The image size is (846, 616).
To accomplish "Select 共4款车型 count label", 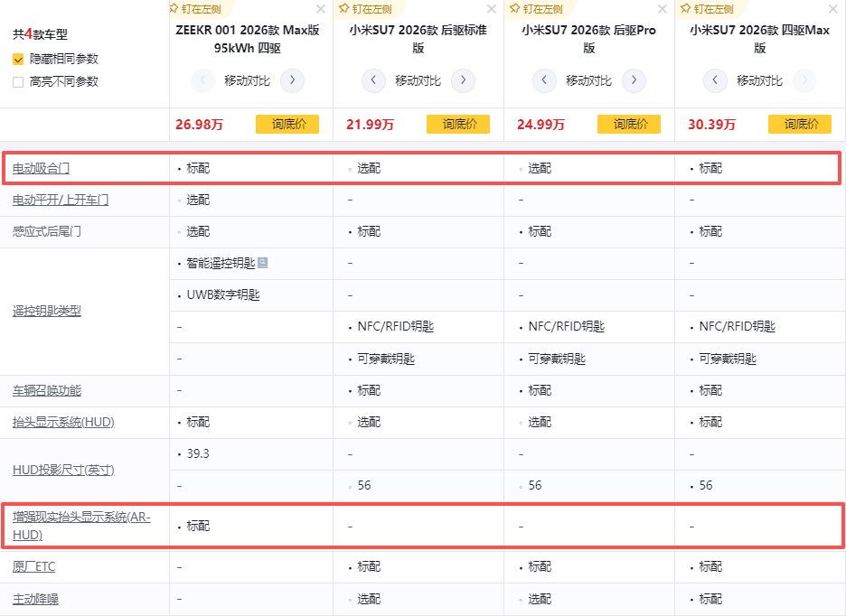I will (x=41, y=34).
